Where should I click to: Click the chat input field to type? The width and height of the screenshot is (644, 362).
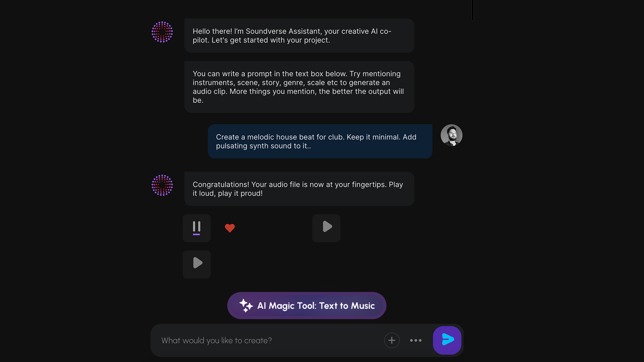[269, 340]
